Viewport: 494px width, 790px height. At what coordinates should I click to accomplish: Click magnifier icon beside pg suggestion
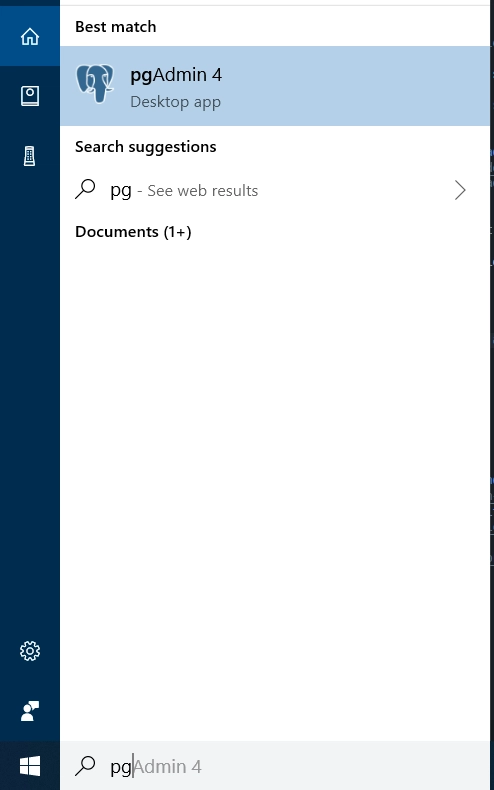85,189
